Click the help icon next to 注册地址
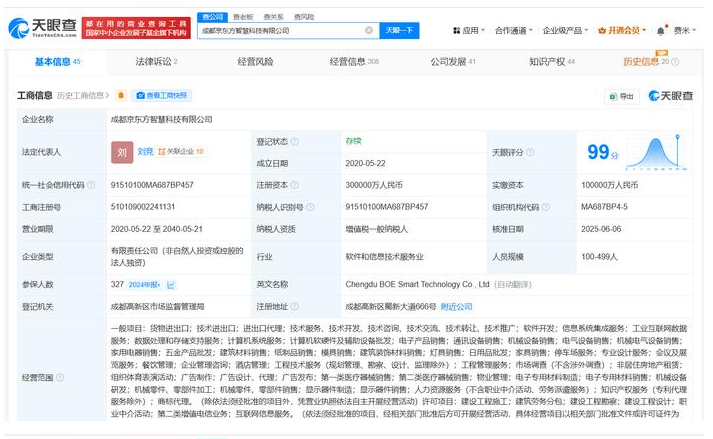This screenshot has height=439, width=713. 295,307
